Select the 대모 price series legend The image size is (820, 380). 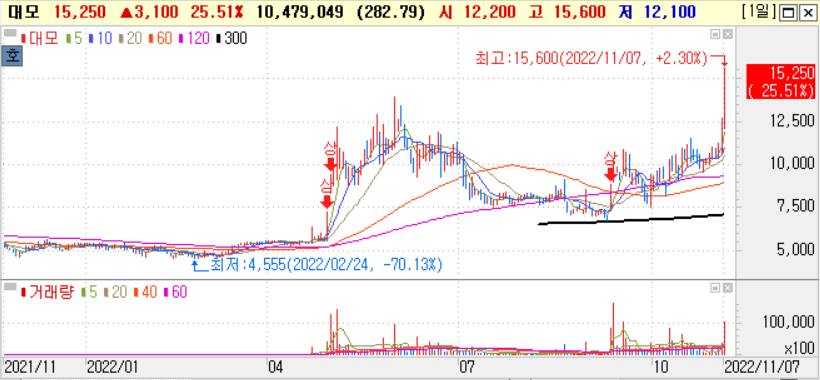40,39
